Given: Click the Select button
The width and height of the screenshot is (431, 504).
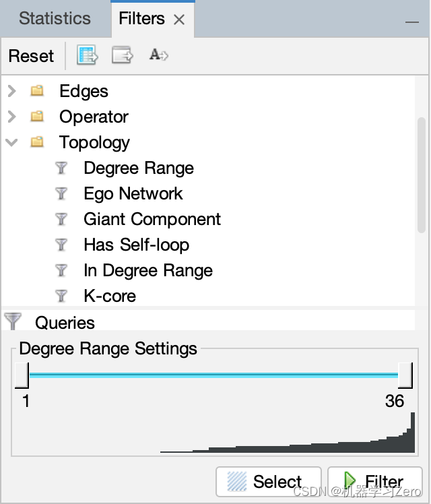Looking at the screenshot, I should 268,481.
